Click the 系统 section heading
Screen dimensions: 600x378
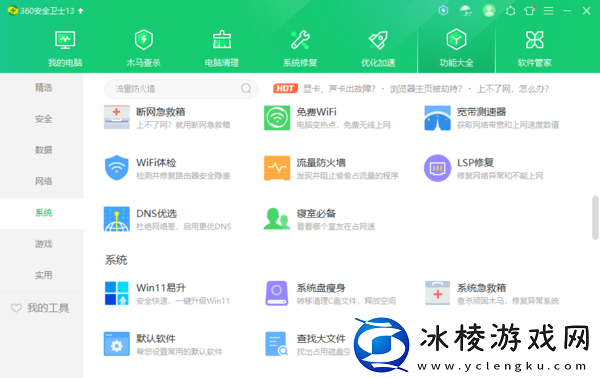[x=116, y=260]
